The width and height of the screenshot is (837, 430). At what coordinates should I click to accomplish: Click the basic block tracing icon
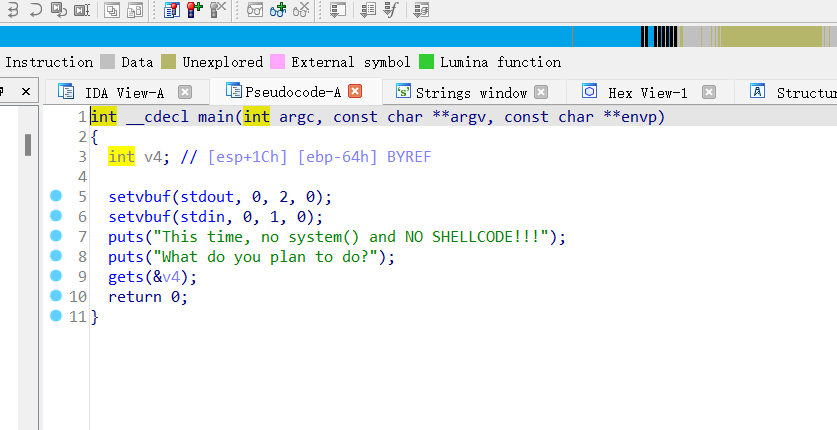(421, 10)
